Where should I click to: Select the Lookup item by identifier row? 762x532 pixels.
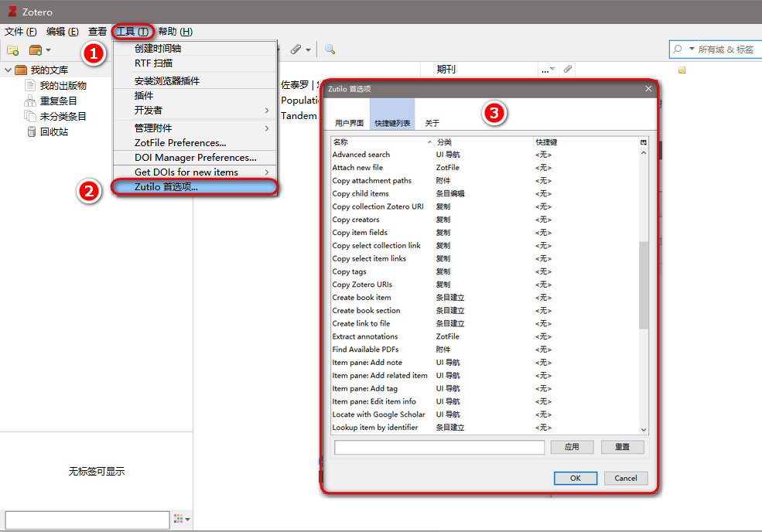pyautogui.click(x=485, y=428)
